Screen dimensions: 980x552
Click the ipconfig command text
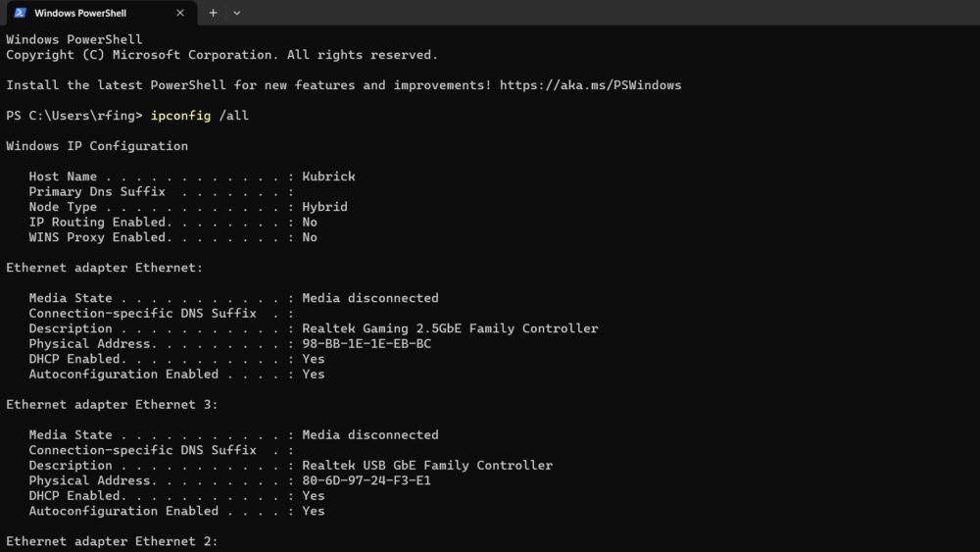point(180,116)
